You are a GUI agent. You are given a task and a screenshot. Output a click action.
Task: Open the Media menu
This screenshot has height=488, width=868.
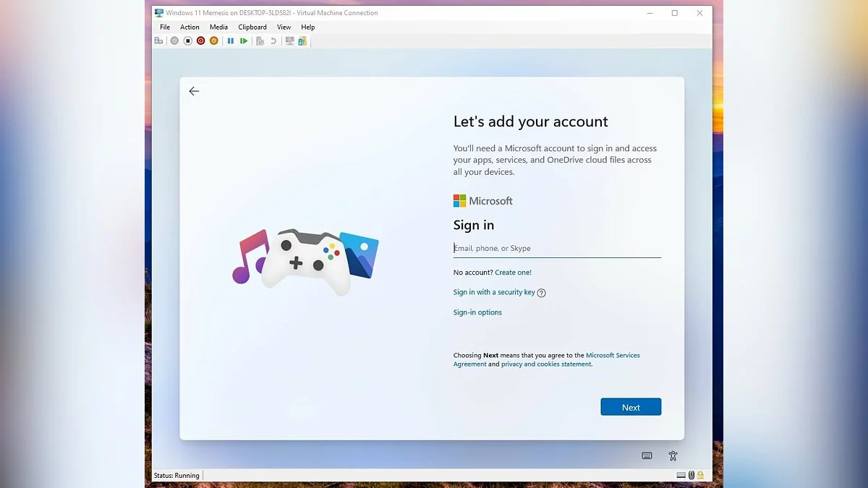pyautogui.click(x=218, y=27)
